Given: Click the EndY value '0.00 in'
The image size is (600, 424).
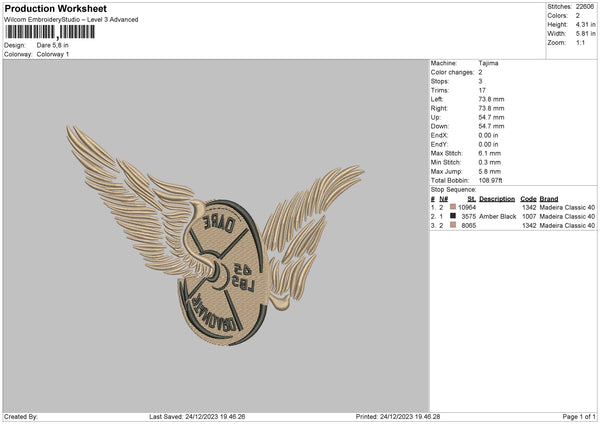Looking at the screenshot, I should pyautogui.click(x=488, y=144).
